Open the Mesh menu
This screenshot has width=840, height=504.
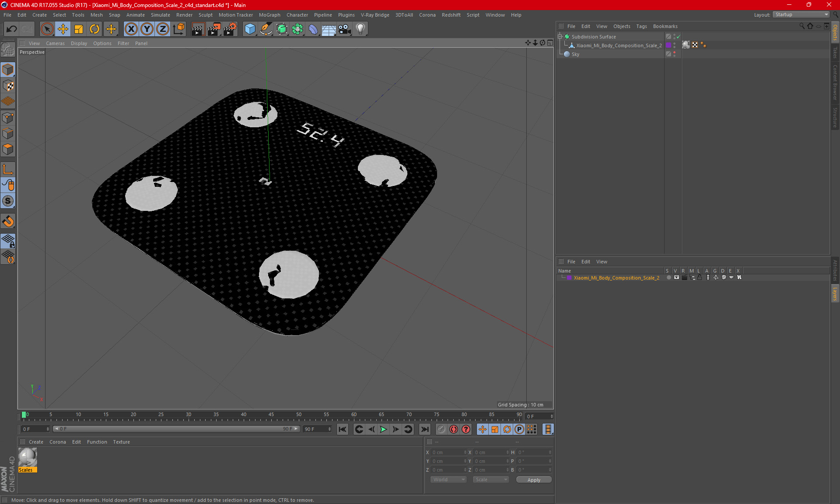point(96,15)
